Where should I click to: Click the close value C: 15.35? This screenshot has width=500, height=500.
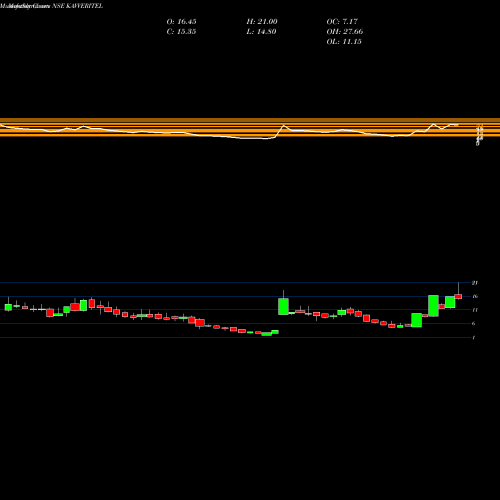(x=181, y=32)
